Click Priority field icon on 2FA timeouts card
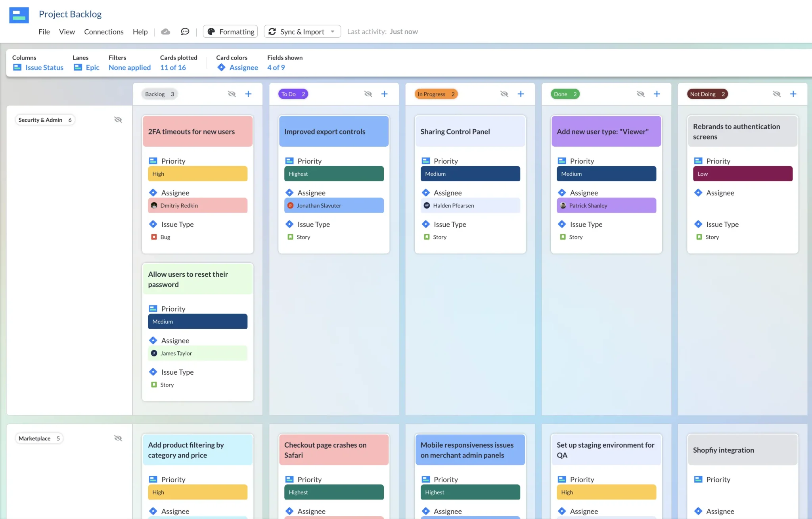Image resolution: width=812 pixels, height=519 pixels. (153, 161)
